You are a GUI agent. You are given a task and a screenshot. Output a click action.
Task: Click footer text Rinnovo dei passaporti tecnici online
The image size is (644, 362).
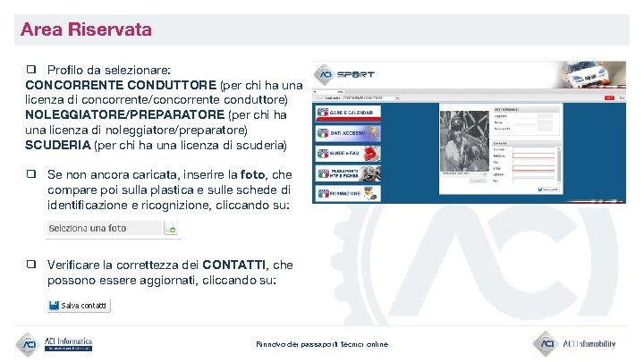(322, 344)
